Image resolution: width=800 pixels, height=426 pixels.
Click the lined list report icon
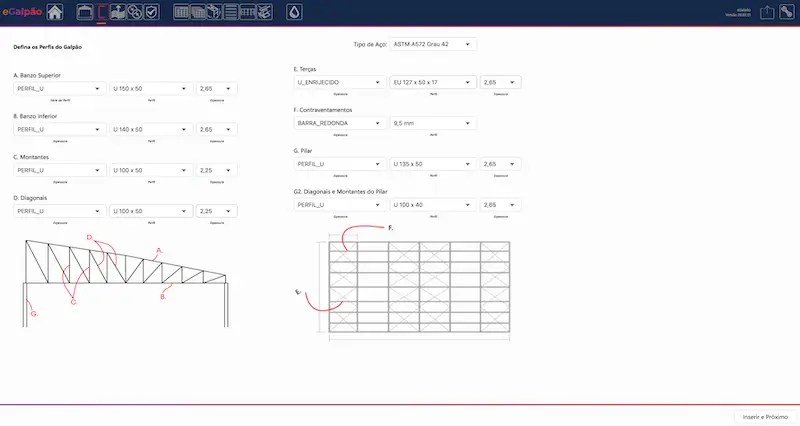point(231,12)
